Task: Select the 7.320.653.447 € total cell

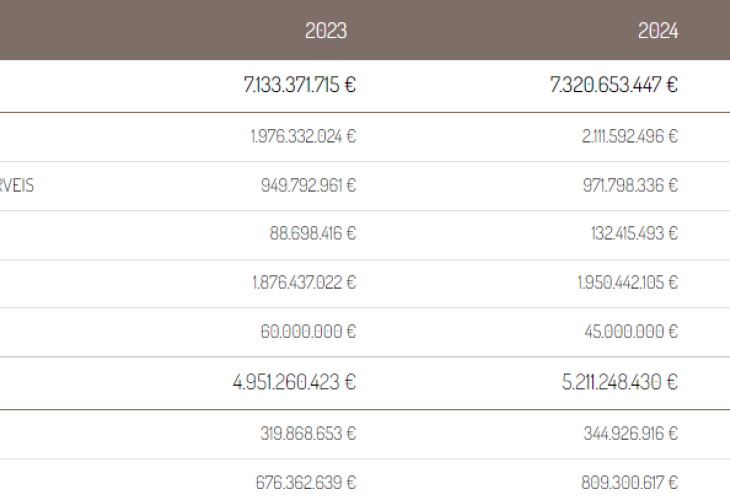Action: pyautogui.click(x=614, y=86)
